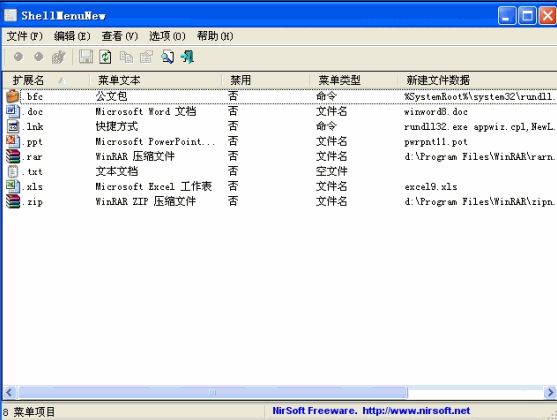The image size is (557, 420).
Task: Sort by the 菜单文本 column header
Action: pos(156,80)
